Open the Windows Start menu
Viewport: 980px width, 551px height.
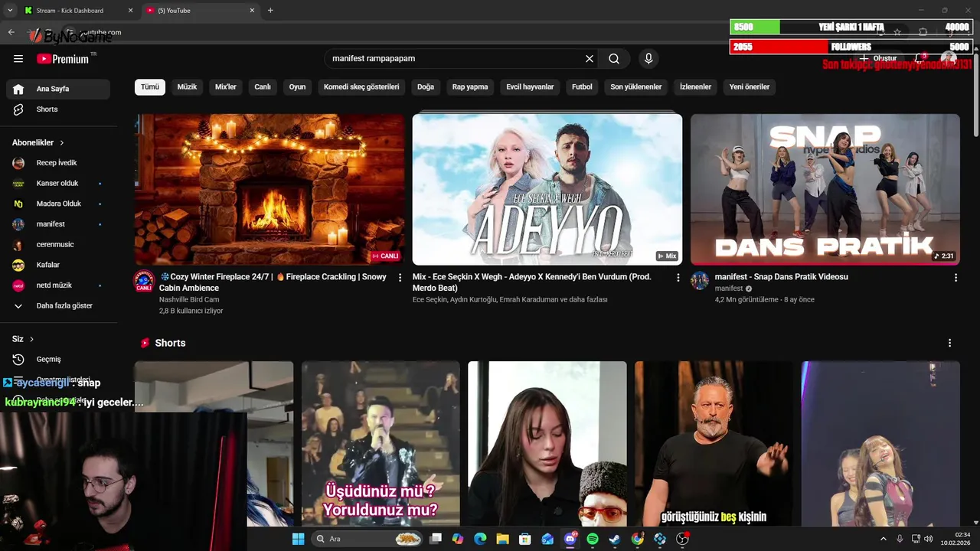point(298,539)
